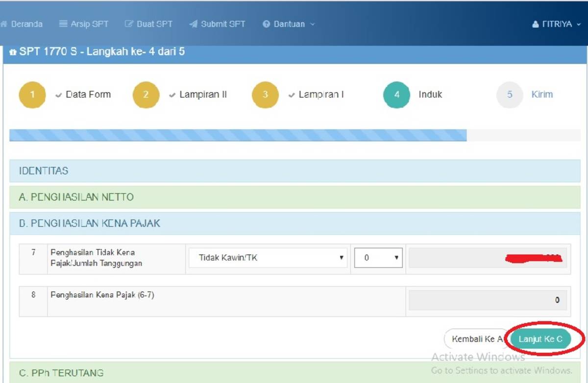588x383 pixels.
Task: Click the home icon beside SPT 1770 S
Action: 13,52
